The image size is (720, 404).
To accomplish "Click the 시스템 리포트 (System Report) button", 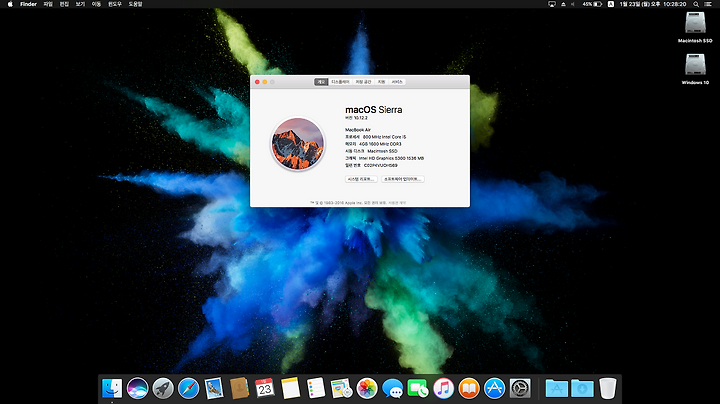I will point(361,179).
